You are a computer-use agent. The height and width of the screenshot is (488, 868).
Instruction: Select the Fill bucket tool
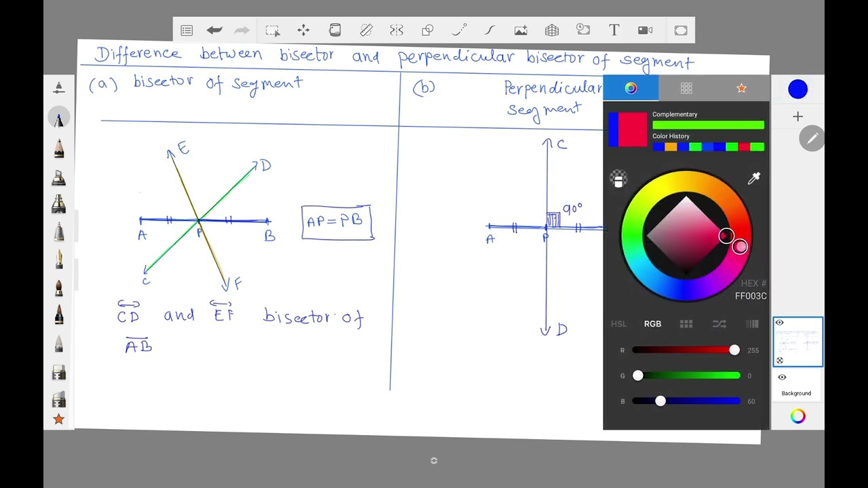tap(334, 30)
